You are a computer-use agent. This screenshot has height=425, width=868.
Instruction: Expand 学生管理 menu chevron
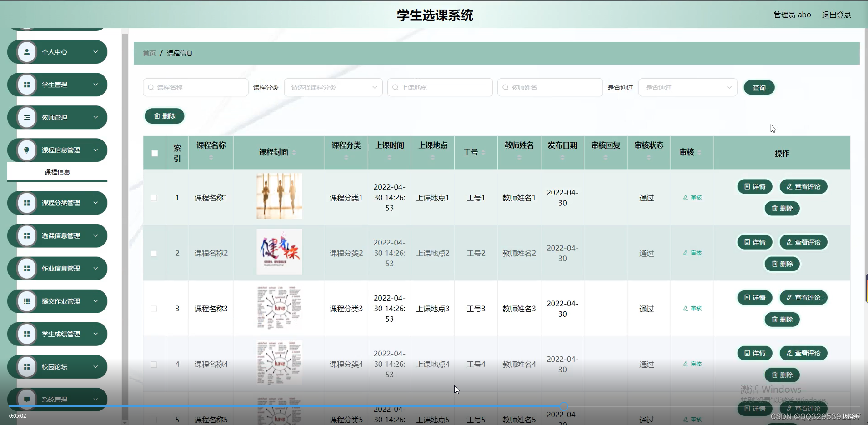click(95, 85)
